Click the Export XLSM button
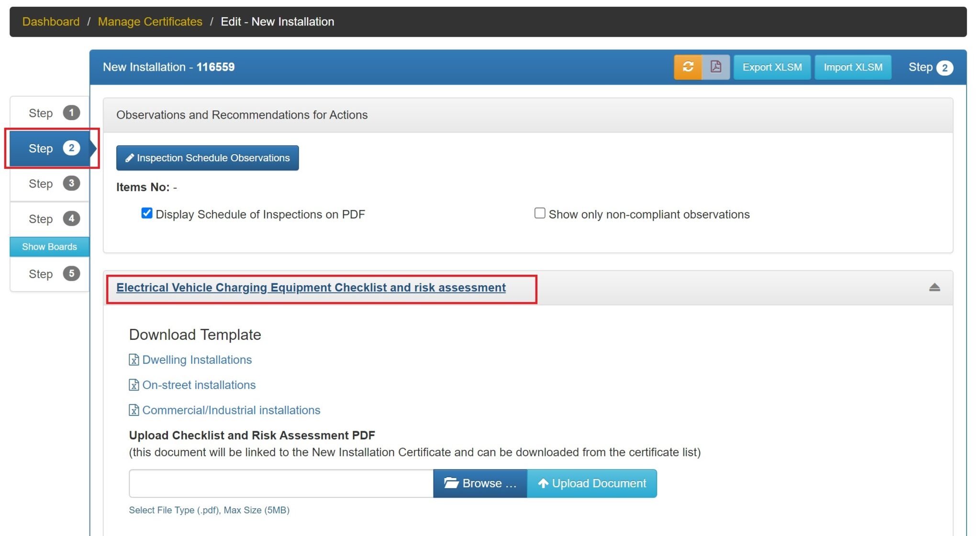 pyautogui.click(x=771, y=67)
